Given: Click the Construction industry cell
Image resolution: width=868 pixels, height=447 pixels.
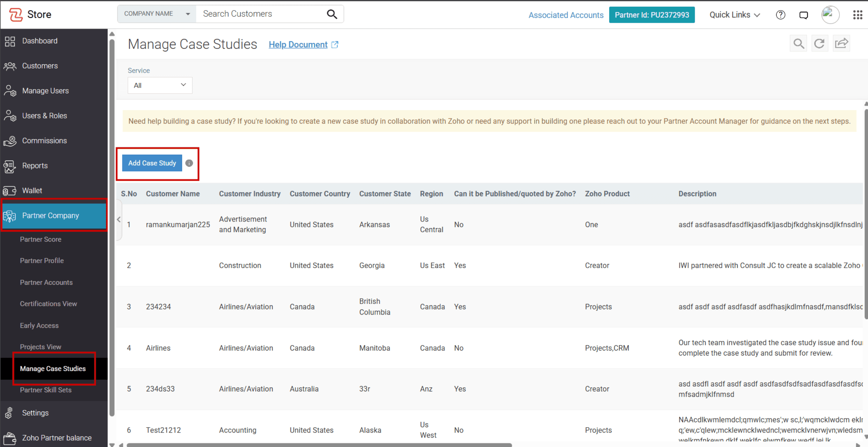Looking at the screenshot, I should pos(240,266).
